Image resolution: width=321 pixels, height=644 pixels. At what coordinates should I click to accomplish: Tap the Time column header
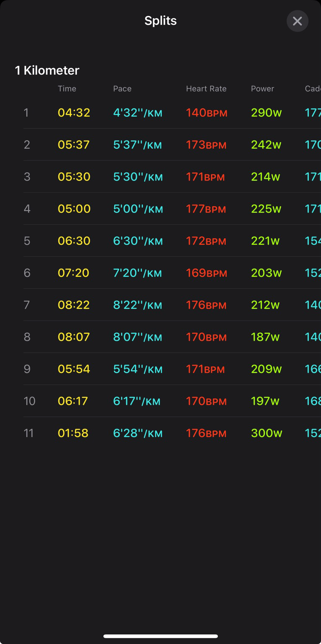(x=67, y=89)
